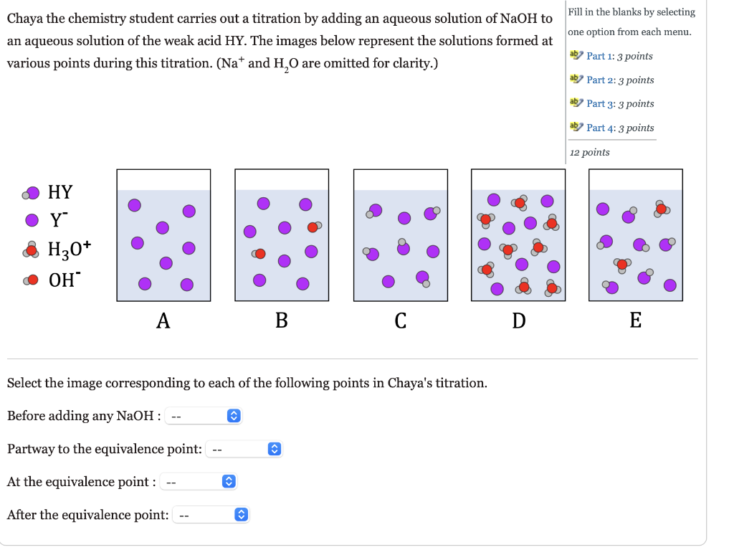Click the pencil icon beside Part 3
Image resolution: width=734 pixels, height=560 pixels.
tap(576, 103)
